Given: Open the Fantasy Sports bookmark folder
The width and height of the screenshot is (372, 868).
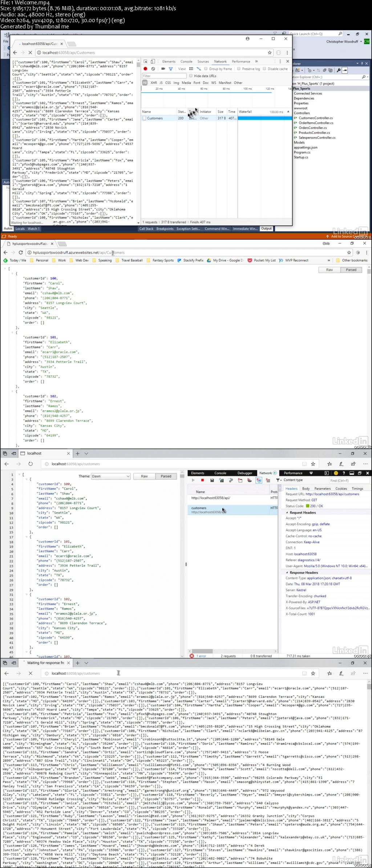Looking at the screenshot, I should pos(160,260).
